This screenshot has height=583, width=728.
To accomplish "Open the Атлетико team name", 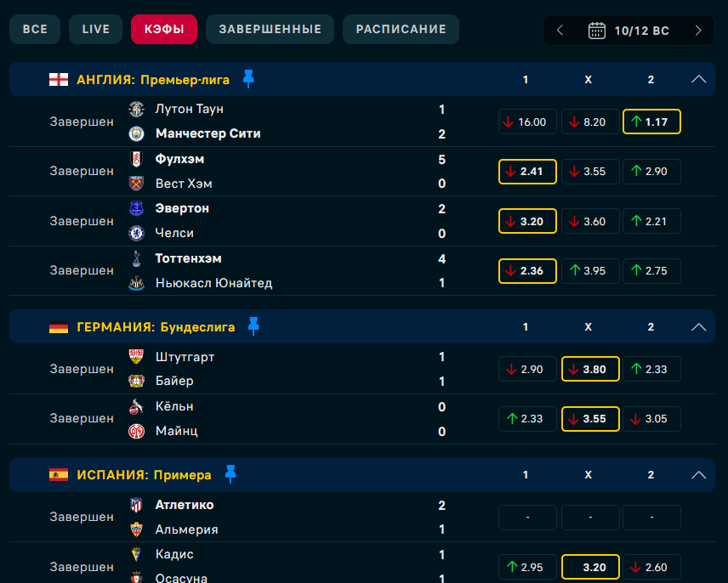I will (x=185, y=505).
